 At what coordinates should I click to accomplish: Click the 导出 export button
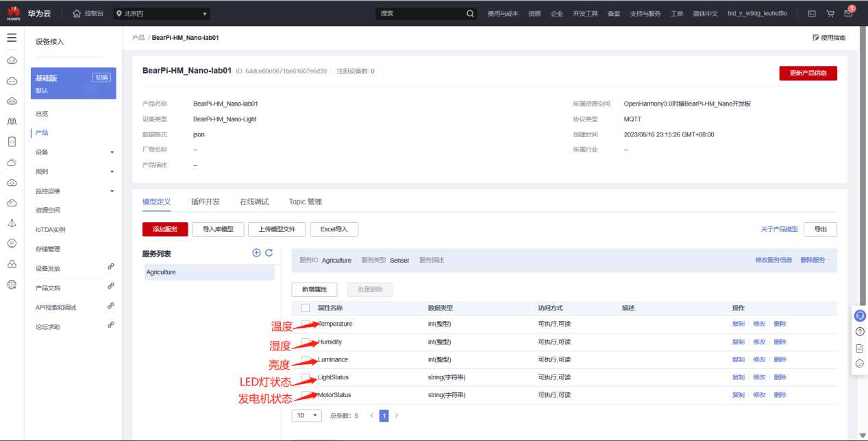tap(820, 229)
